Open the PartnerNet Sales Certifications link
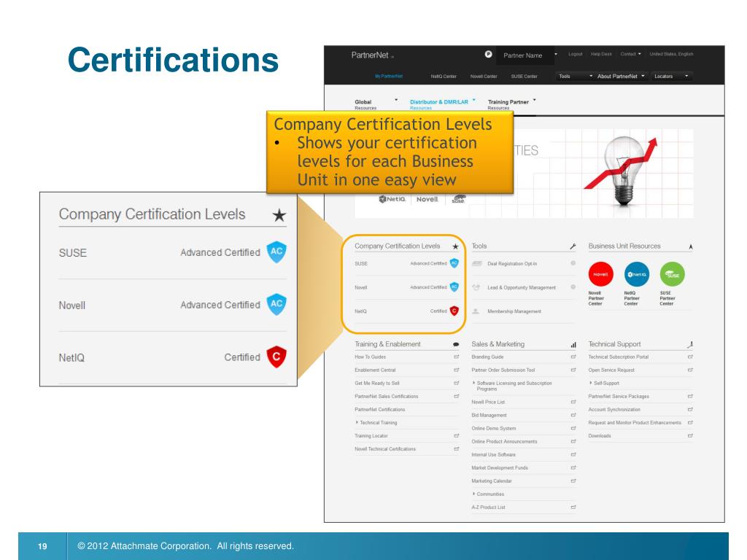The image size is (747, 560). tap(387, 397)
